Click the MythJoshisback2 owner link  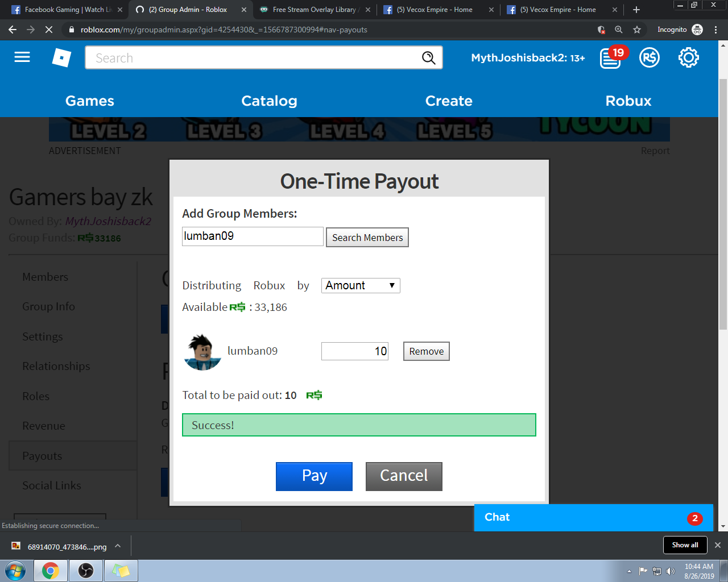(x=108, y=221)
